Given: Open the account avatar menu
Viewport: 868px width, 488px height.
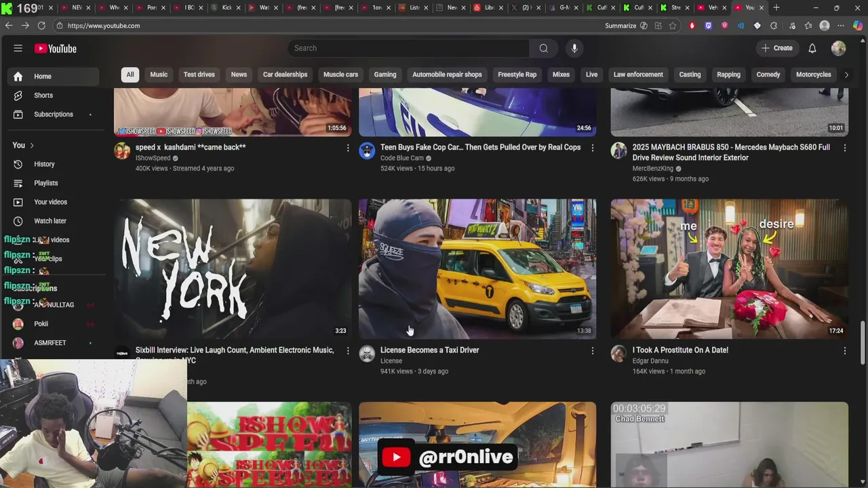Looking at the screenshot, I should (x=839, y=48).
